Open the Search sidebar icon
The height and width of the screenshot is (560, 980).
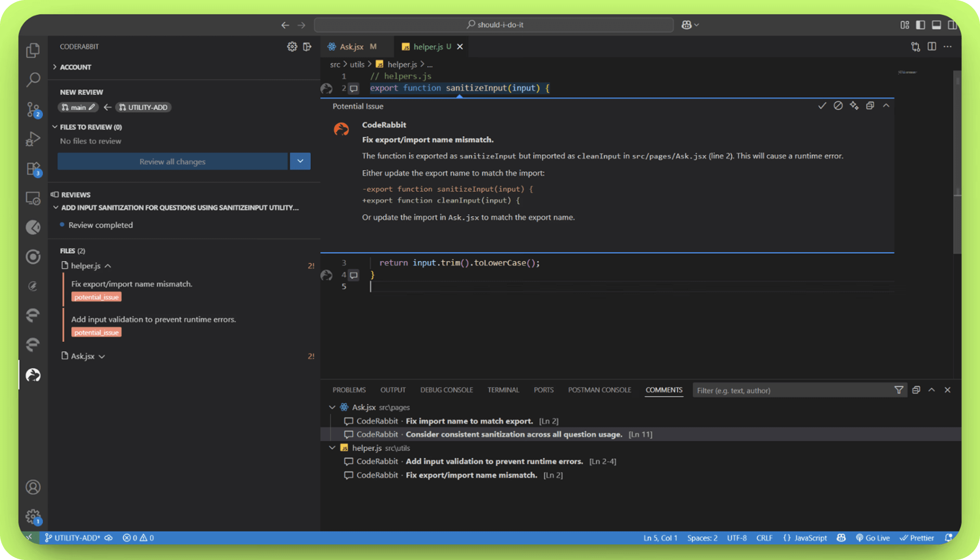(33, 80)
